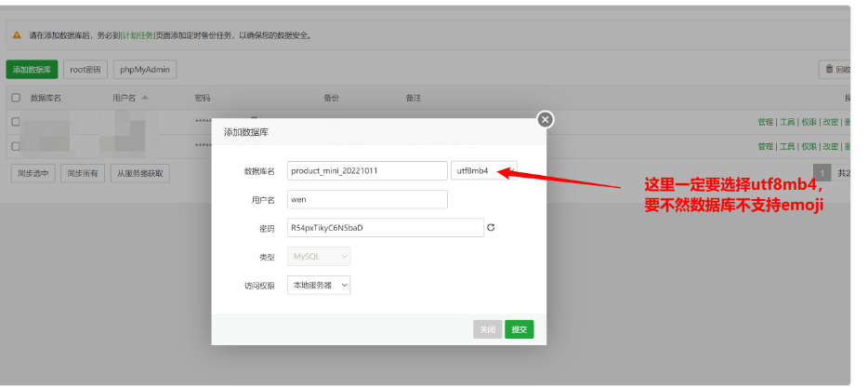Open the recycle bin button
The width and height of the screenshot is (868, 388).
coord(835,69)
